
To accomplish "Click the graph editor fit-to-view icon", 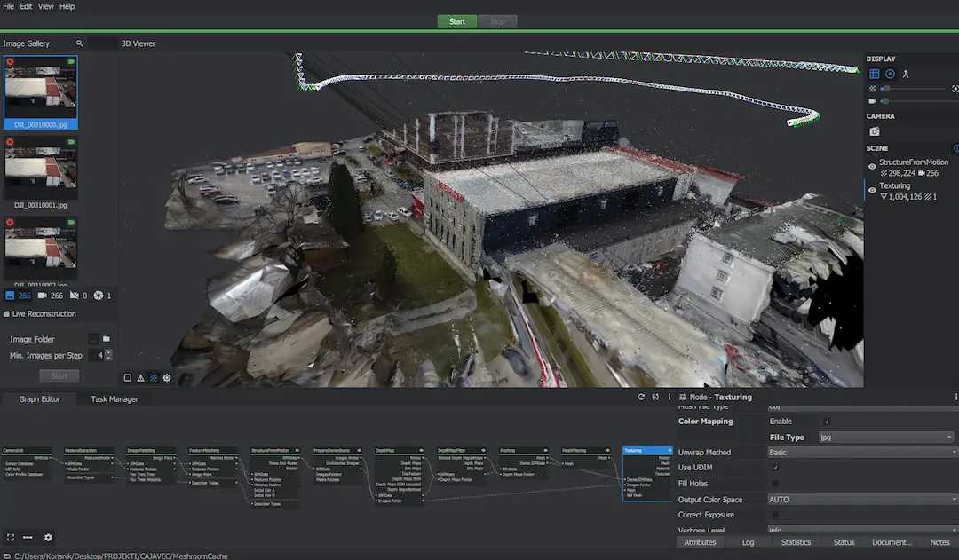I will (x=11, y=537).
